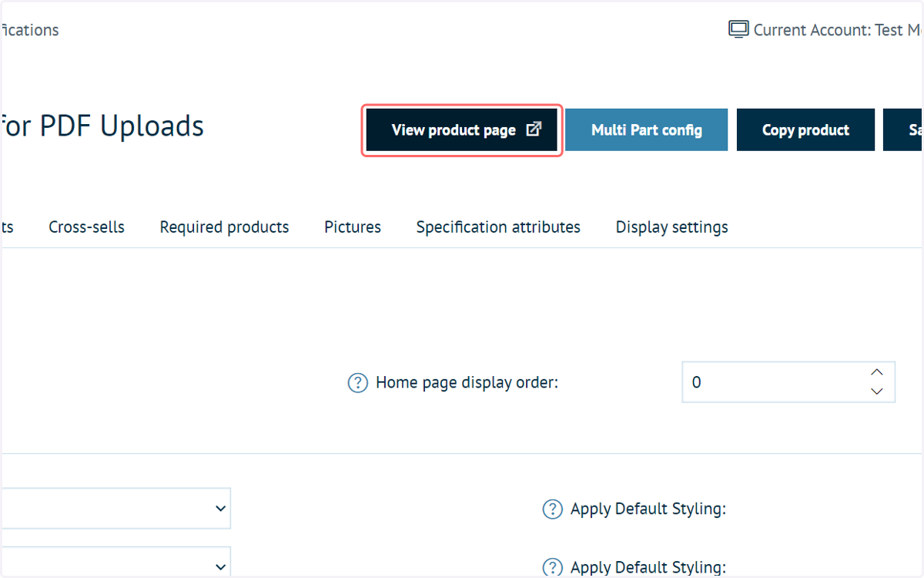Image resolution: width=924 pixels, height=578 pixels.
Task: Go to the Display settings tab
Action: click(671, 227)
